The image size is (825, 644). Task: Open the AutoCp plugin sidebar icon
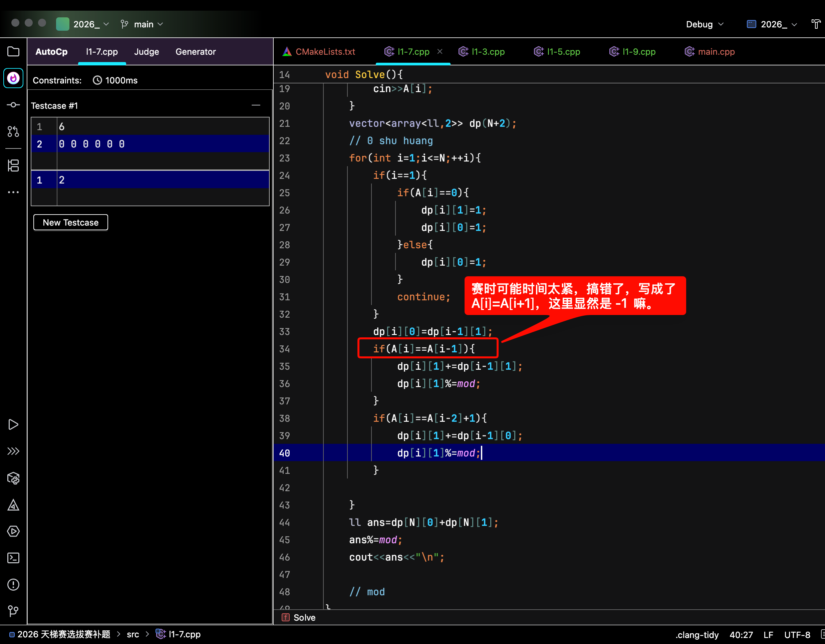[x=13, y=78]
